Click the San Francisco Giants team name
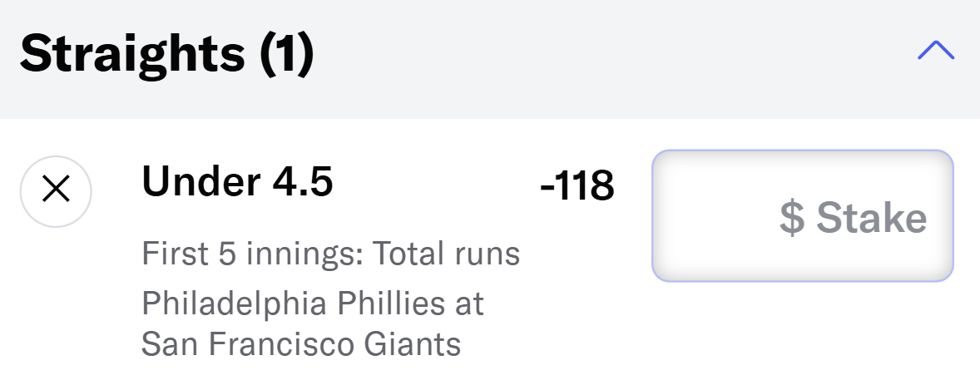Viewport: 980px width, 380px height. coord(301,343)
